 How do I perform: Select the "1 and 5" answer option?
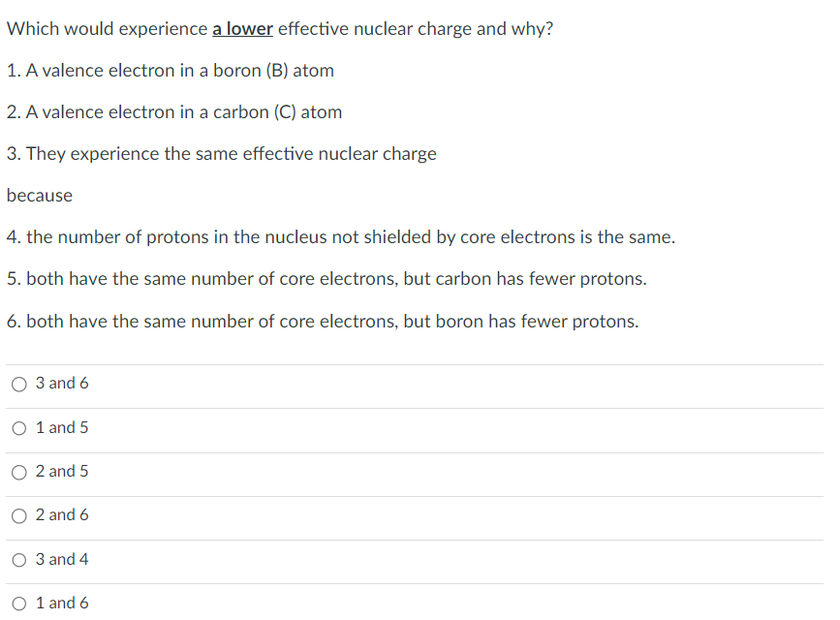click(x=19, y=427)
